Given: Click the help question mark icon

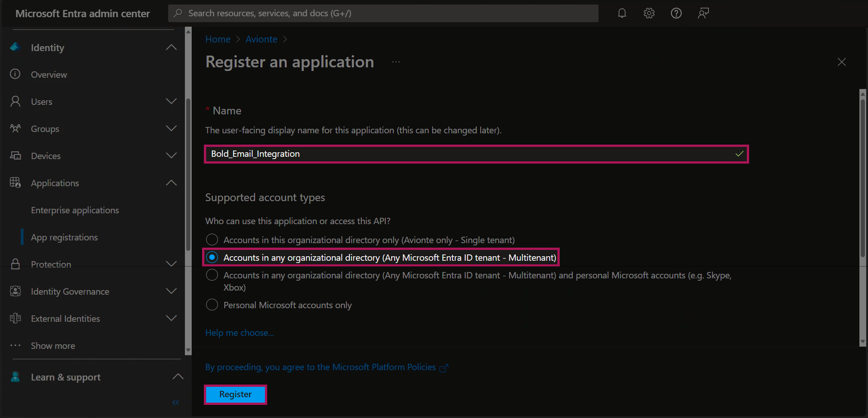Looking at the screenshot, I should (676, 13).
